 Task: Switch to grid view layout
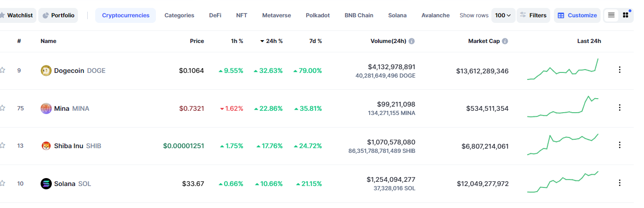[625, 15]
